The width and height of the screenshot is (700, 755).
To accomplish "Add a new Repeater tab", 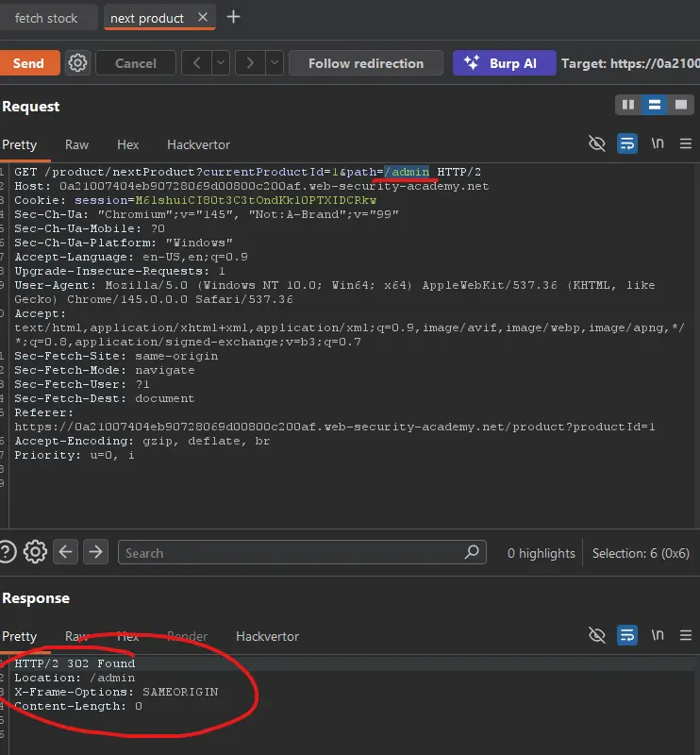I will (x=234, y=17).
